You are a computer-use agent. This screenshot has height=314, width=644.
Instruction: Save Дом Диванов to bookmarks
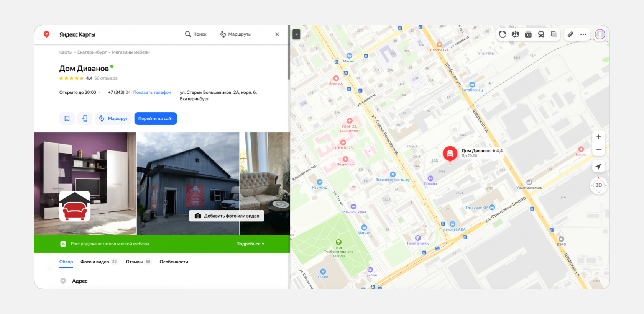tap(67, 119)
